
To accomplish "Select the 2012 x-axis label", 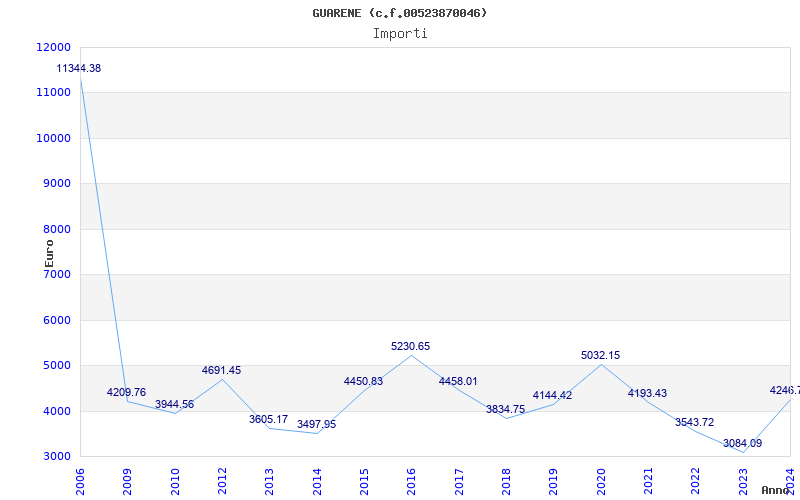I will tap(222, 482).
